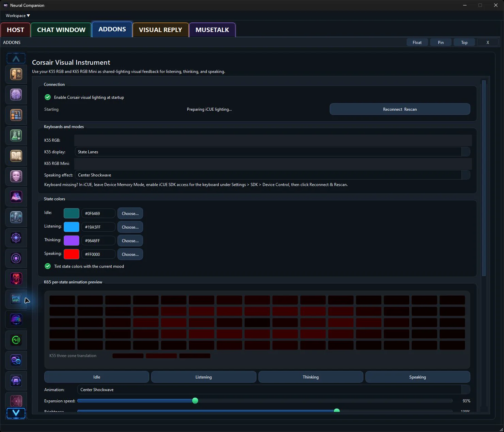The width and height of the screenshot is (504, 432).
Task: Open the green lab flask addon icon
Action: click(x=16, y=135)
